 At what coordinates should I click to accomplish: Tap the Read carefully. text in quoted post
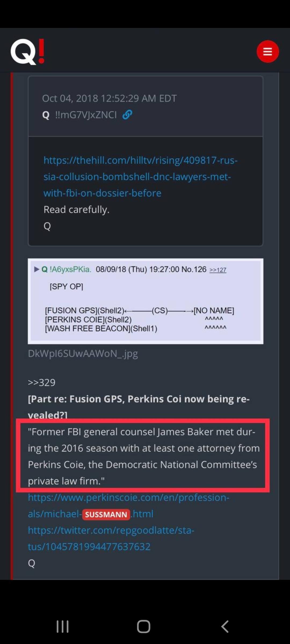tap(77, 209)
